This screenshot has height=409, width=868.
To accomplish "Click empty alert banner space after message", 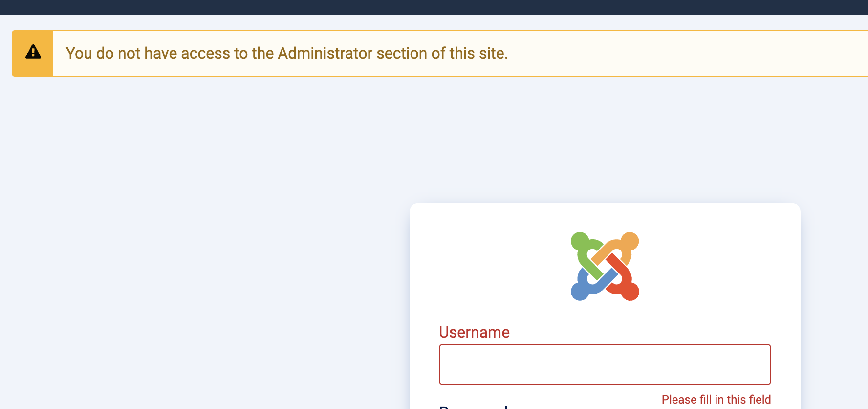I will point(684,53).
